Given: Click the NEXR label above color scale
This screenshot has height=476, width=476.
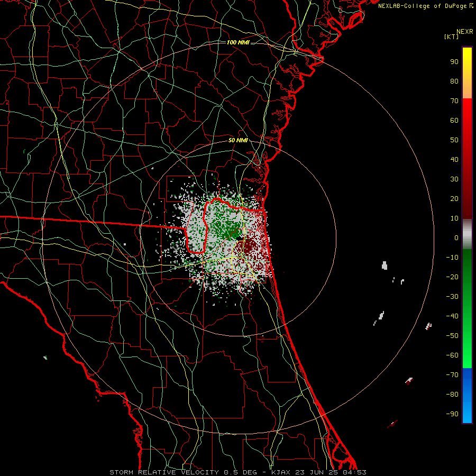Looking at the screenshot, I should pyautogui.click(x=464, y=32).
